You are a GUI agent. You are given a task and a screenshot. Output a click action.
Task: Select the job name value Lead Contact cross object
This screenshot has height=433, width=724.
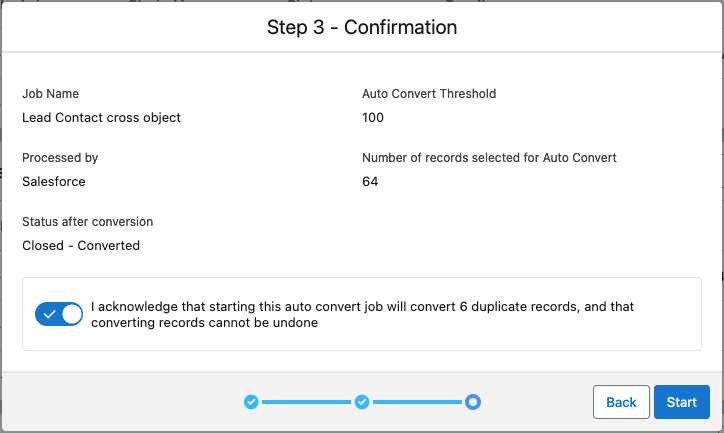pyautogui.click(x=101, y=118)
